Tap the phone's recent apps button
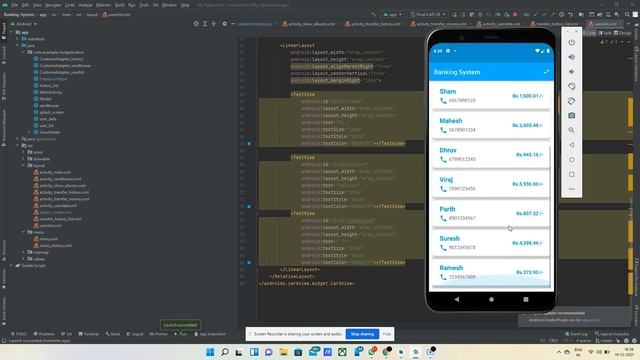This screenshot has width=640, height=360. [526, 299]
